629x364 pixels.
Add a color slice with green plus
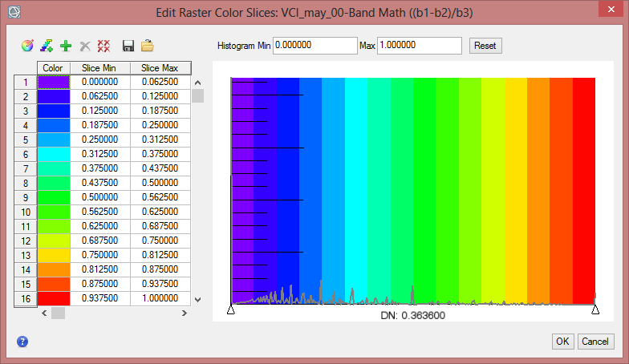(x=66, y=47)
